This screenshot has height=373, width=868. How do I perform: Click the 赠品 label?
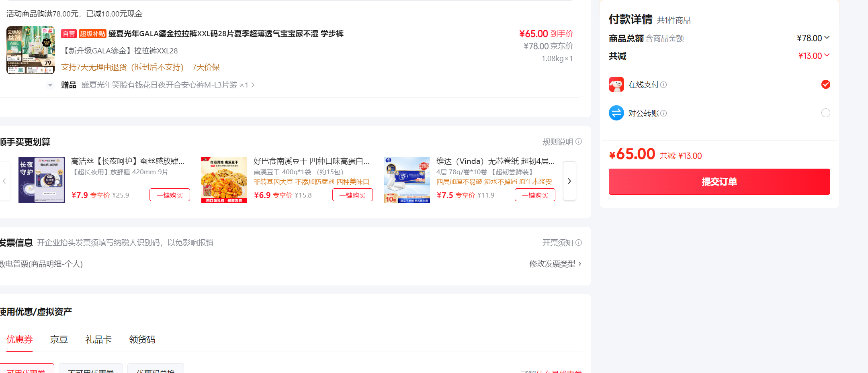pyautogui.click(x=69, y=85)
